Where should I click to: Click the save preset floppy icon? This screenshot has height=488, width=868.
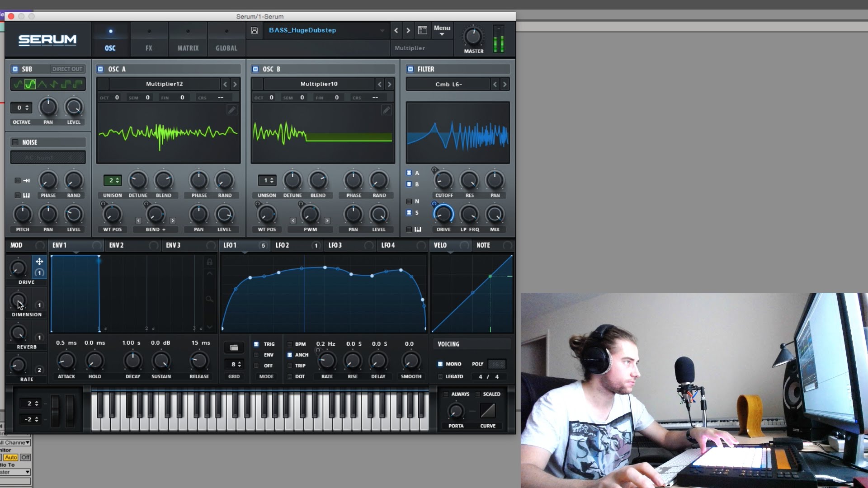(255, 30)
